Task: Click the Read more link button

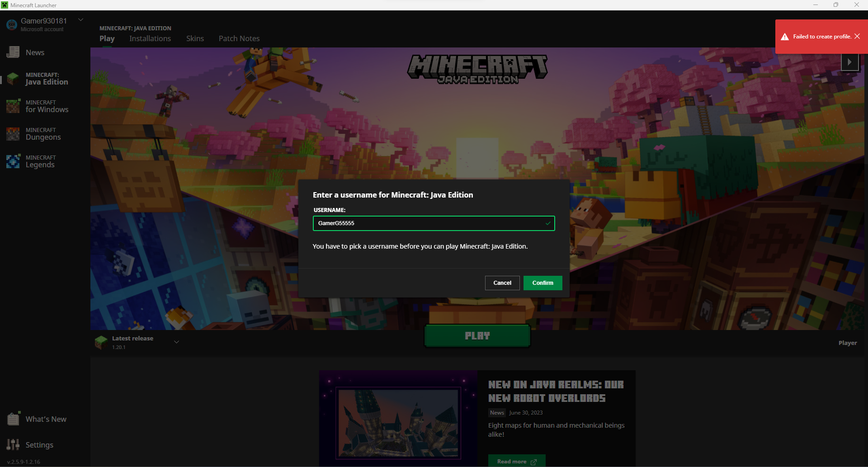Action: [517, 461]
